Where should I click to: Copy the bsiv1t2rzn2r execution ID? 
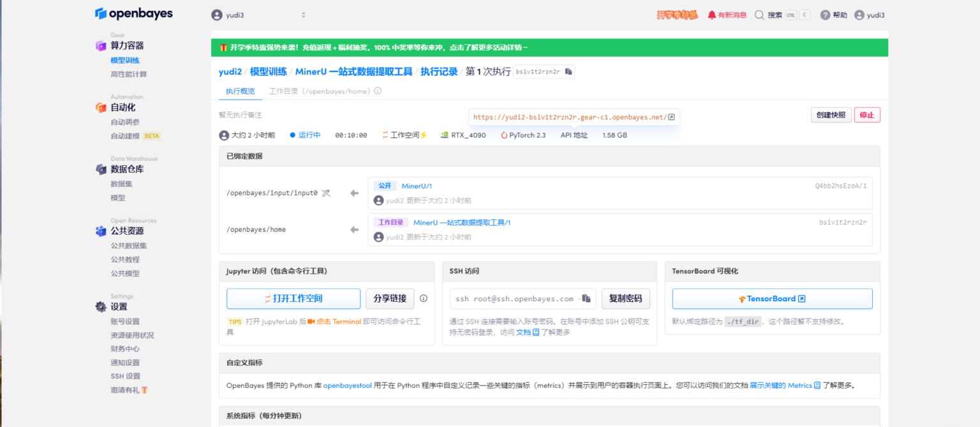click(x=568, y=71)
